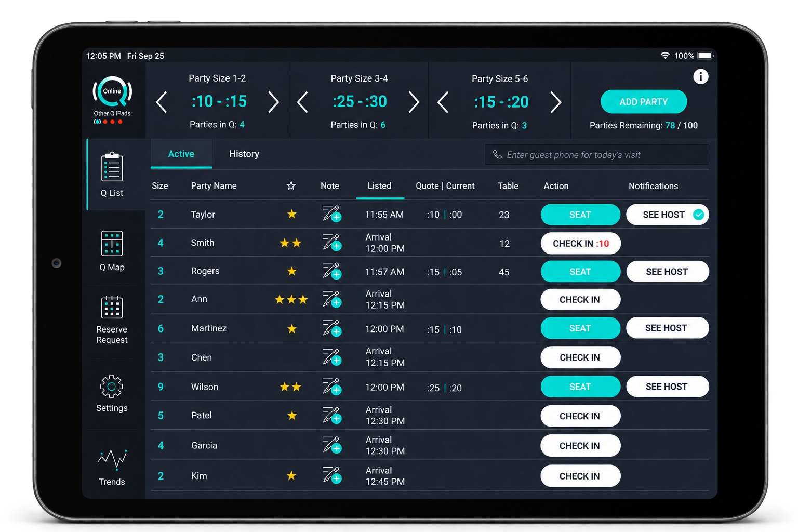Screen dimensions: 798x532
Task: Toggle See Host notification for Martinez
Action: click(667, 328)
